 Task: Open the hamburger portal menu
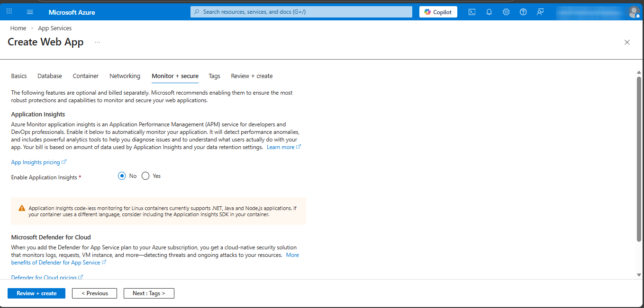point(30,12)
